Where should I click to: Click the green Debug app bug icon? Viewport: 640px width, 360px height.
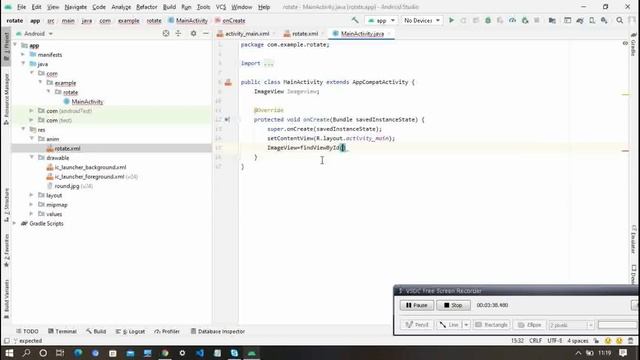pyautogui.click(x=488, y=20)
